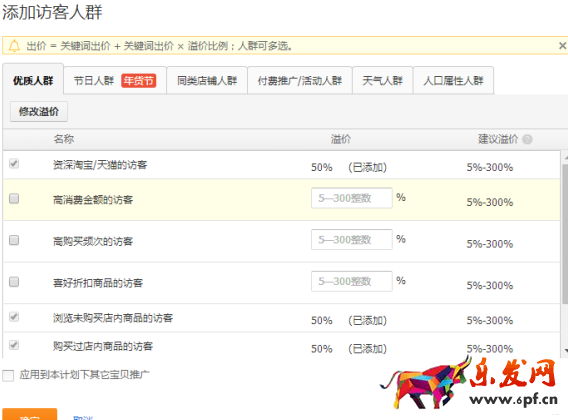Open the 天气人群 tab
Viewport: 568px width, 420px height.
click(383, 80)
